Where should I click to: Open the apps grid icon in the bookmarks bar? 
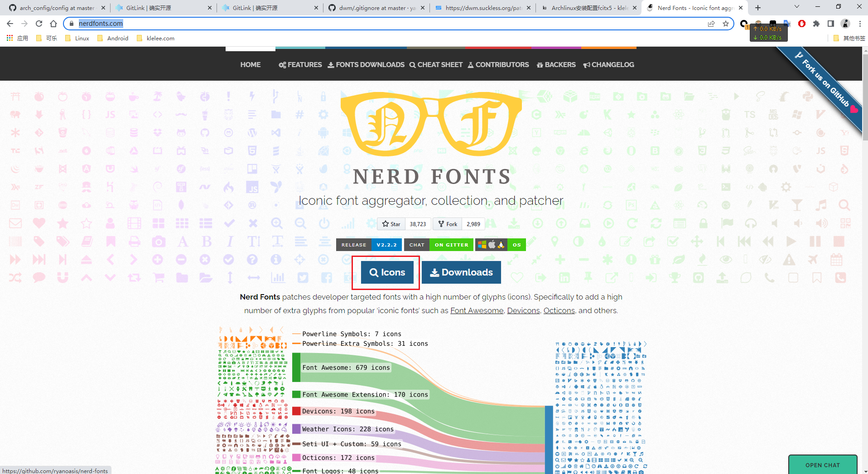[10, 38]
